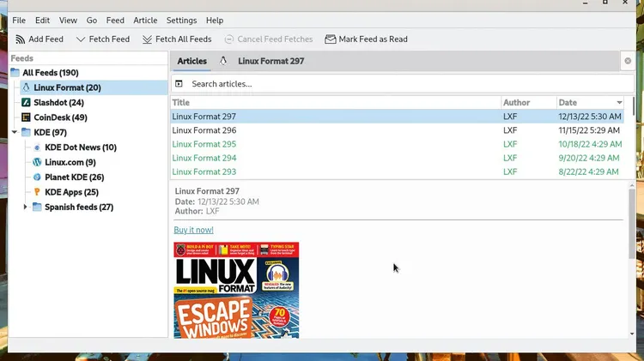
Task: Click the article view vertical scrollbar
Action: [632, 225]
